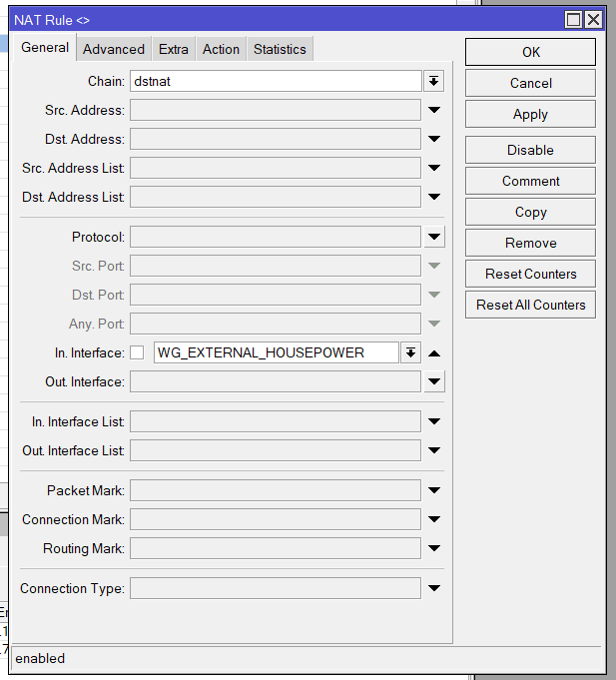Remove the NAT rule
The height and width of the screenshot is (680, 616).
[530, 243]
